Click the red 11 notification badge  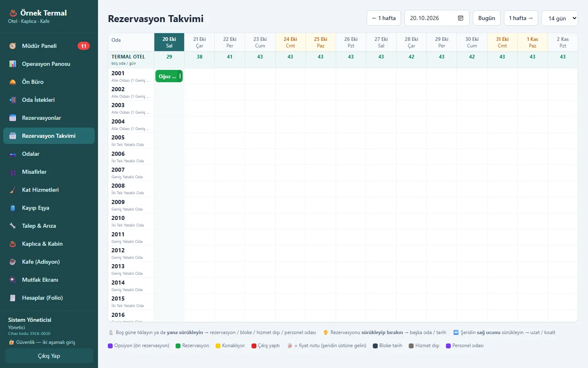84,46
